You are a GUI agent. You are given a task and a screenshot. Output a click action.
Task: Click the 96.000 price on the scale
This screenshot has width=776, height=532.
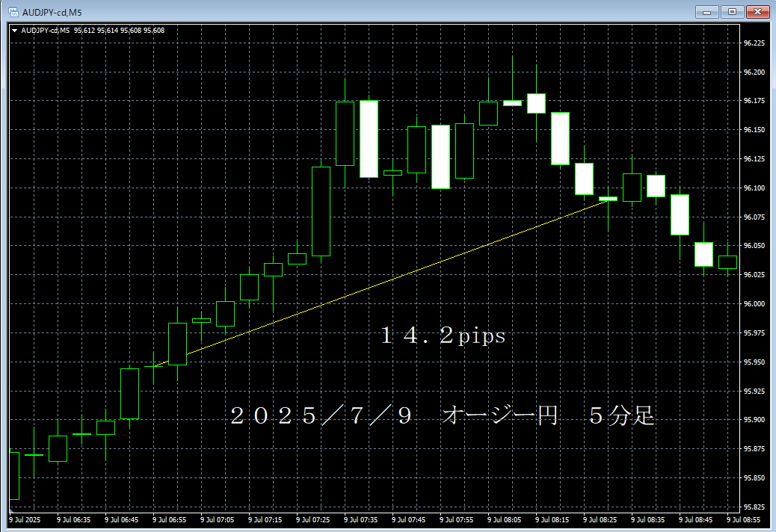754,304
